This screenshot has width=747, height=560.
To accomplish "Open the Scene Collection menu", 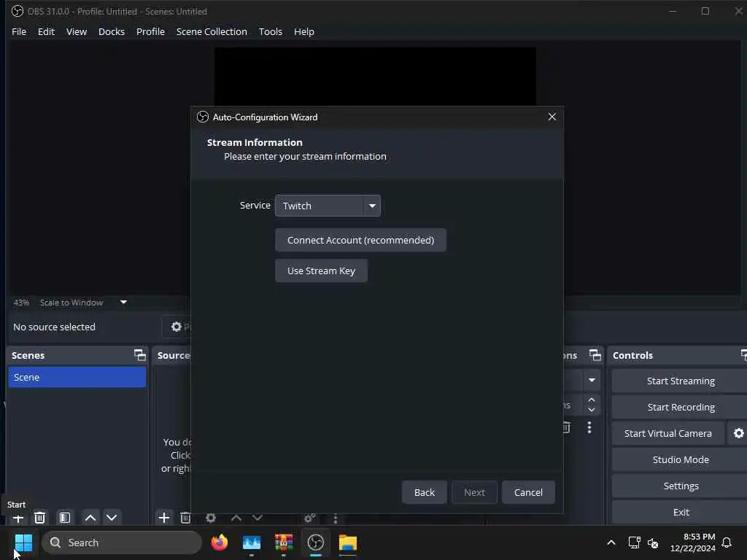I will tap(212, 31).
